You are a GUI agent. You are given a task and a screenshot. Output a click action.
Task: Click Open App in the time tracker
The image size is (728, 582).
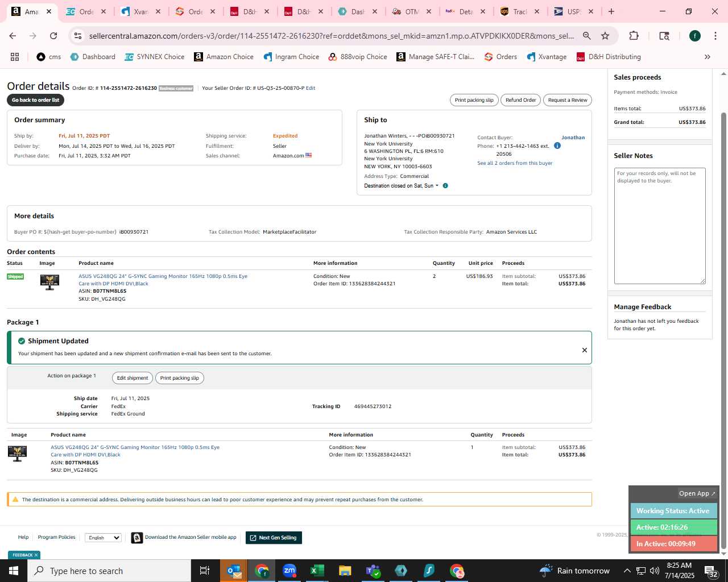[x=697, y=493]
